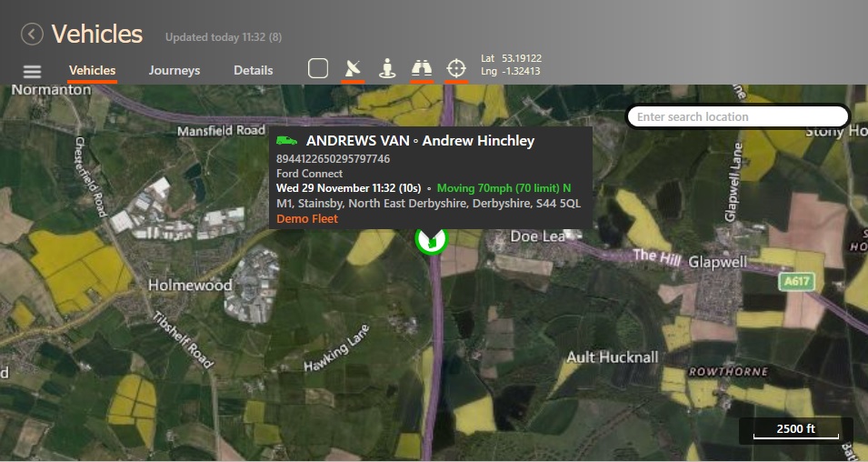Open the Details tab
Viewport: 868px width, 462px height.
pyautogui.click(x=253, y=70)
